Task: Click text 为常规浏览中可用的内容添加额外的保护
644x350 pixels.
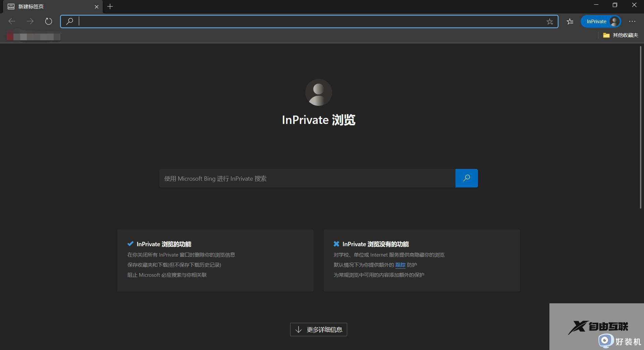Action: [x=379, y=275]
